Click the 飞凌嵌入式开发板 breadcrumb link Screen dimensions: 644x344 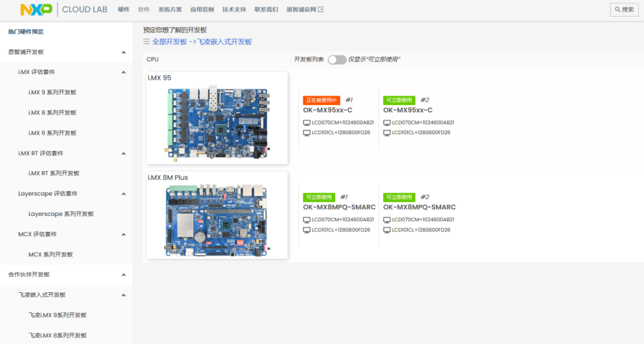click(224, 42)
